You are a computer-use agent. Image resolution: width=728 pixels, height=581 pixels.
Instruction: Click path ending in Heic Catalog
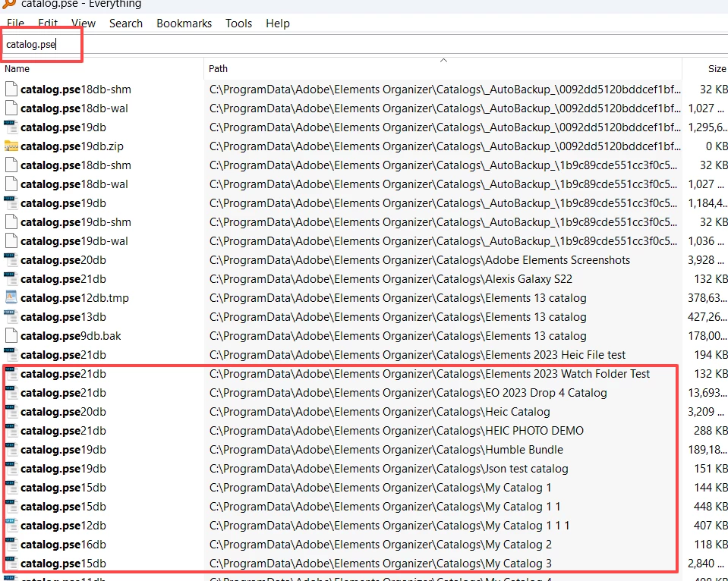click(x=380, y=412)
